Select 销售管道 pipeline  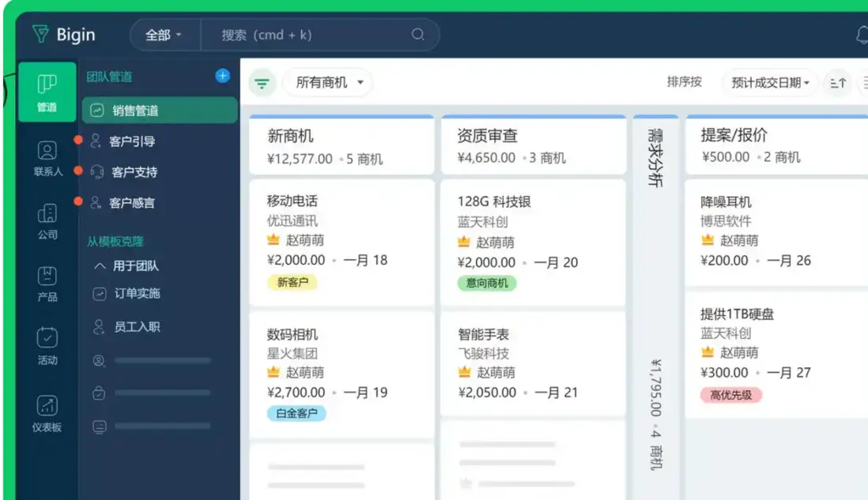coord(160,110)
